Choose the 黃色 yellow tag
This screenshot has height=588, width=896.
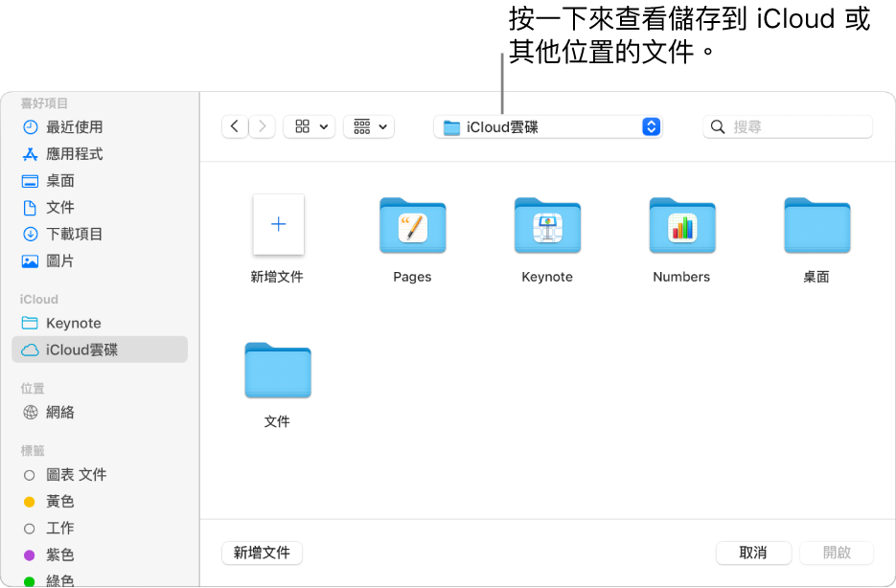tap(100, 501)
